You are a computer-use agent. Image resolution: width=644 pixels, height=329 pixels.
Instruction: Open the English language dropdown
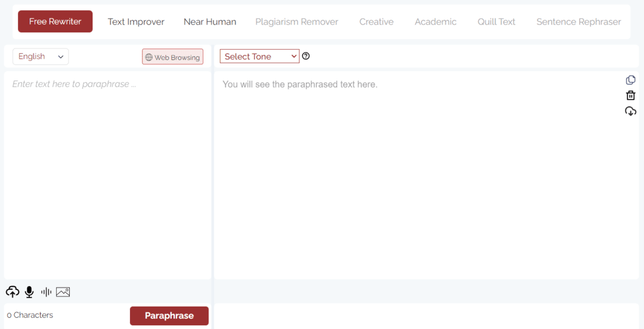(41, 57)
